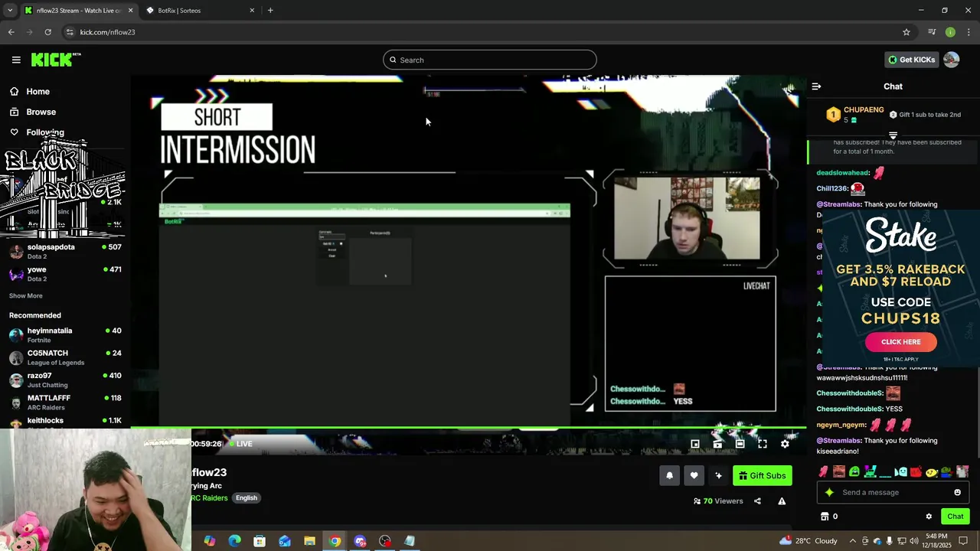Click the Kick search field
Viewport: 980px width, 551px height.
(x=490, y=60)
